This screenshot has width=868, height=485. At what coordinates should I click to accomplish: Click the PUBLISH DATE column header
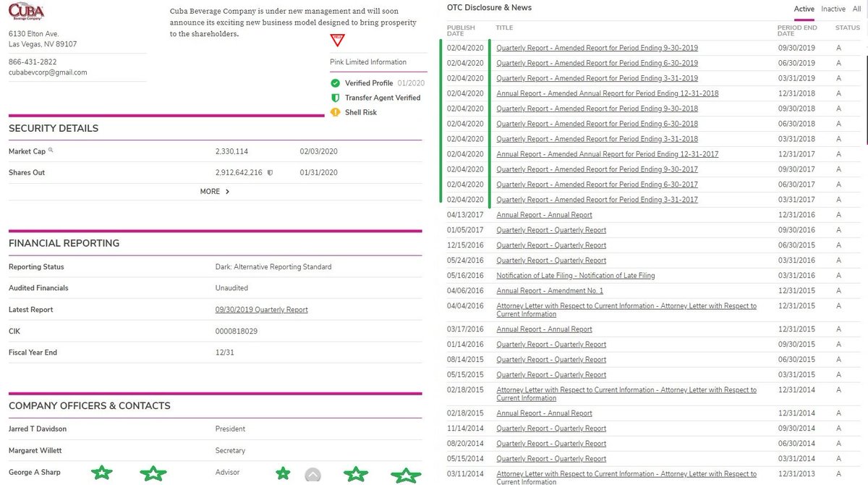(x=461, y=30)
